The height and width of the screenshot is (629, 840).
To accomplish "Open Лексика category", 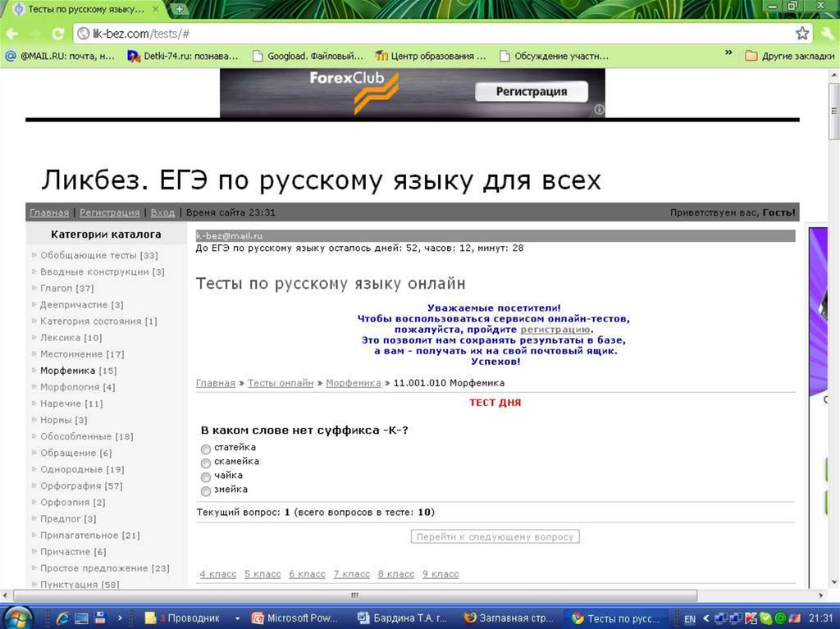I will [60, 338].
